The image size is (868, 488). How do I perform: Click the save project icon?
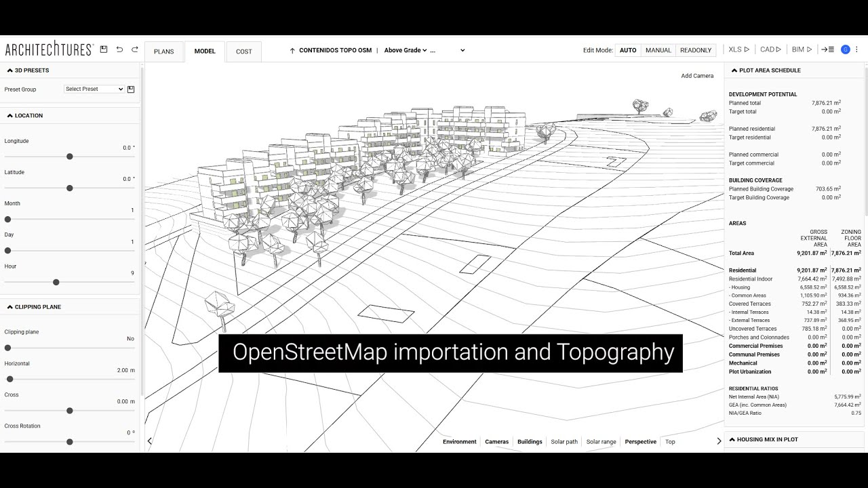point(104,49)
